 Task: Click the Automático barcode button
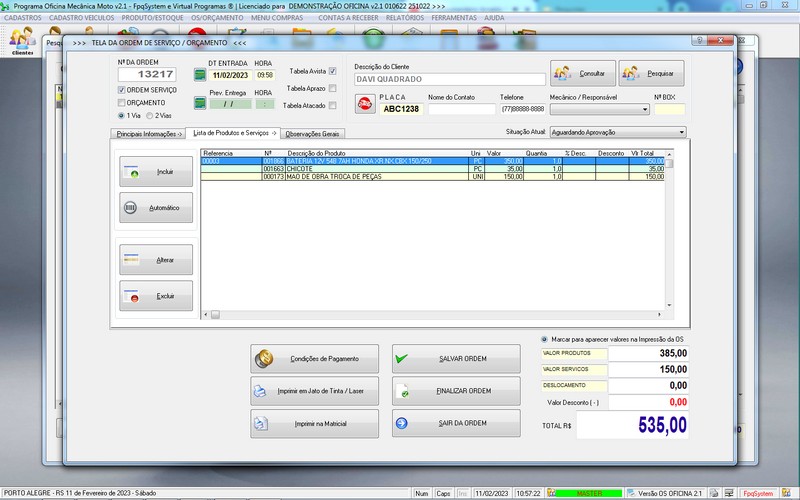(x=156, y=208)
